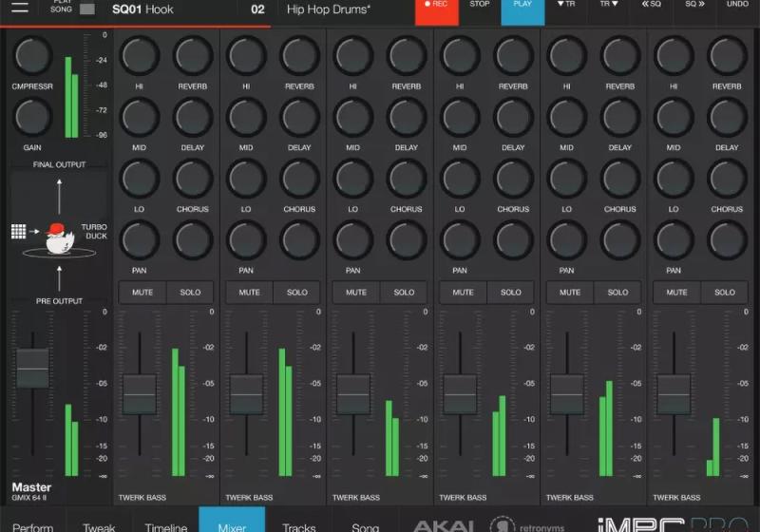The width and height of the screenshot is (760, 532).
Task: Open the Turbo Duck effect icon
Action: pos(59,237)
